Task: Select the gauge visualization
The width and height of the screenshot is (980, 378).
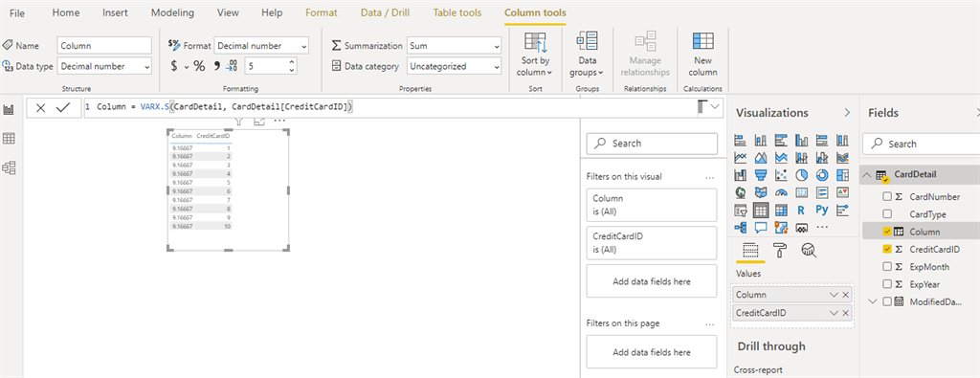Action: [781, 192]
